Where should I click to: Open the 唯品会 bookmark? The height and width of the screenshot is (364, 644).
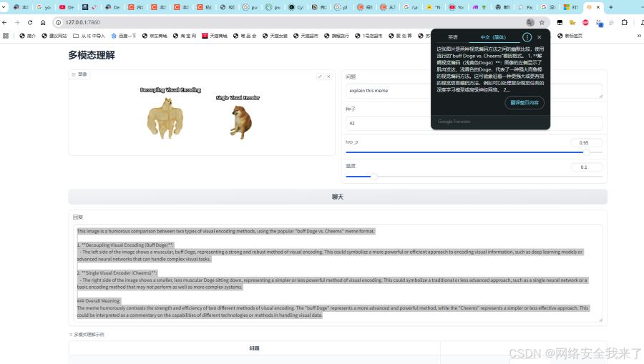click(245, 36)
